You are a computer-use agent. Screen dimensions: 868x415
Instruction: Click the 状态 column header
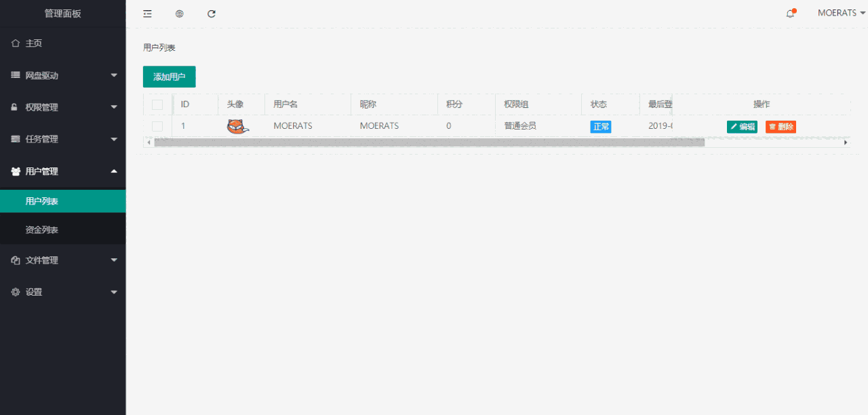tap(610, 104)
